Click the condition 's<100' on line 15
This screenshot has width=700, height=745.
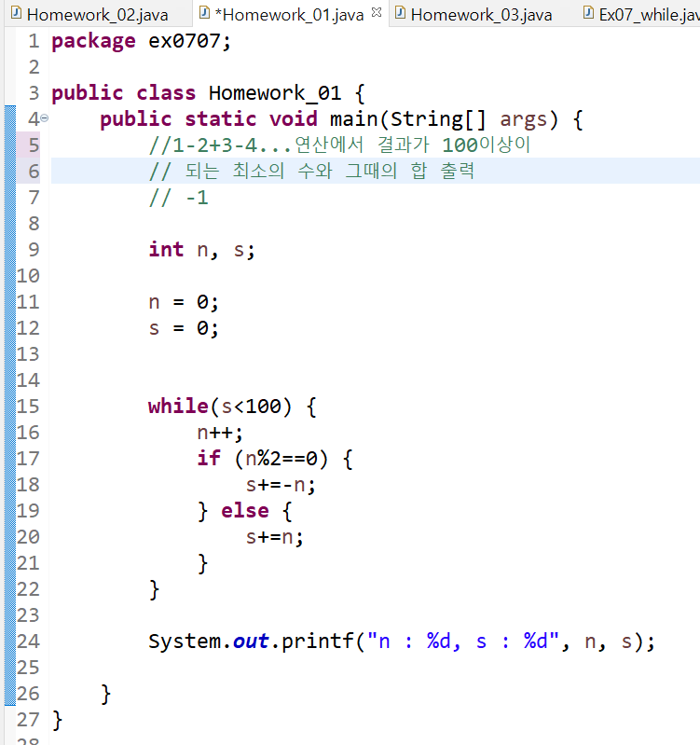[252, 407]
